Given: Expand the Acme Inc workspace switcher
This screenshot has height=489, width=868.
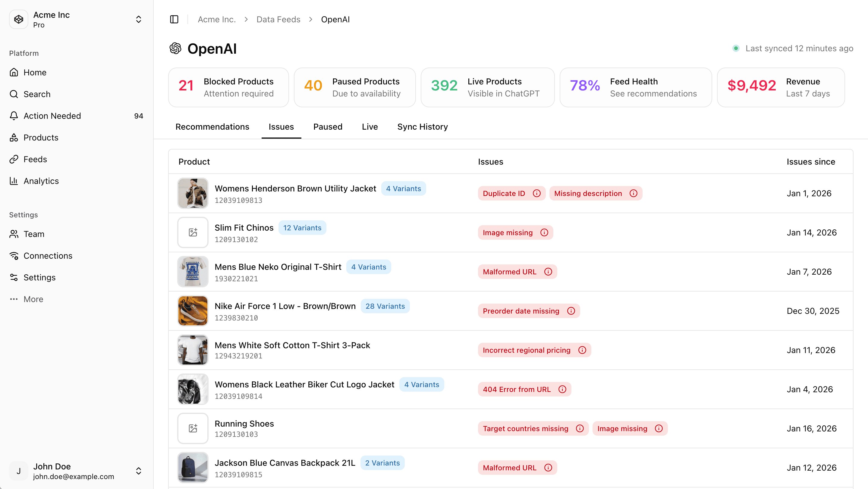Looking at the screenshot, I should click(x=139, y=19).
